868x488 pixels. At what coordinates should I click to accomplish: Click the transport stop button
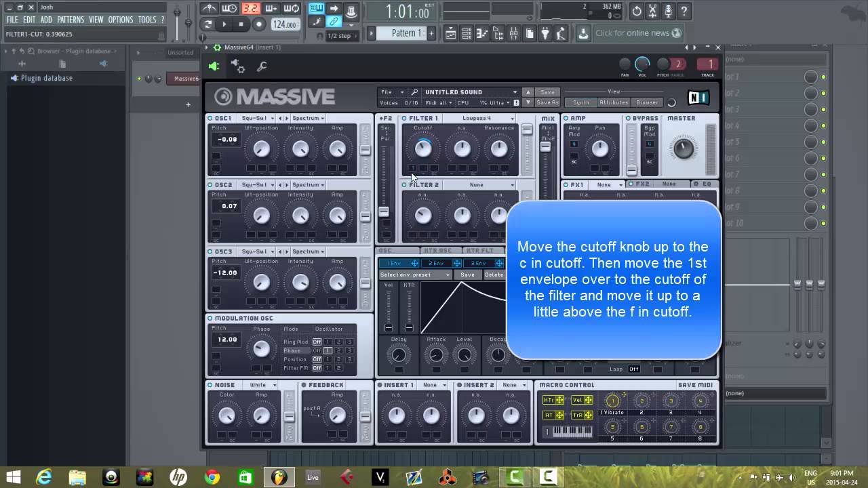[x=241, y=24]
